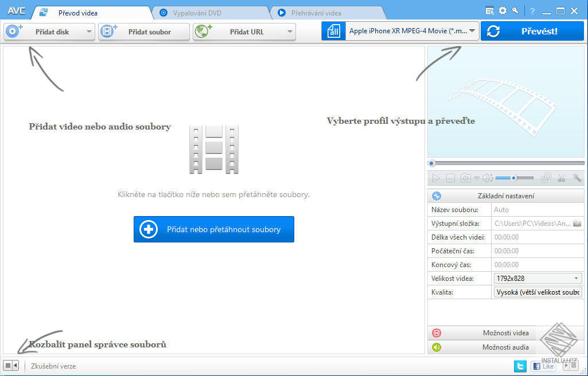Image resolution: width=588 pixels, height=376 pixels.
Task: Click the Twitter icon in status bar
Action: tap(520, 366)
